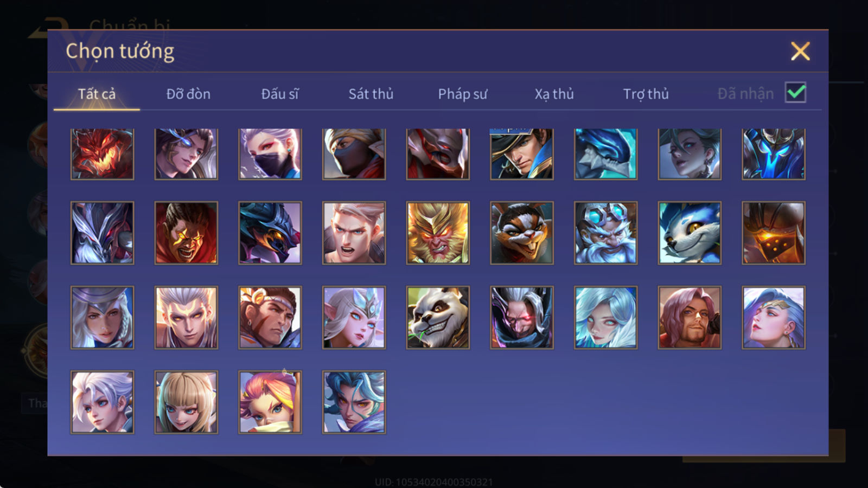
Task: Select the blue shark creature hero
Action: pyautogui.click(x=605, y=154)
